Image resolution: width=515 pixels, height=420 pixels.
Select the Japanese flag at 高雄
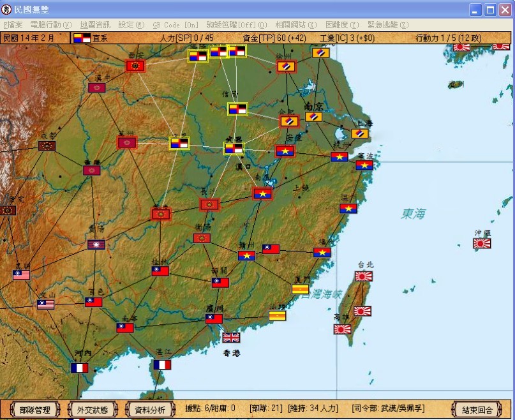[x=342, y=329]
